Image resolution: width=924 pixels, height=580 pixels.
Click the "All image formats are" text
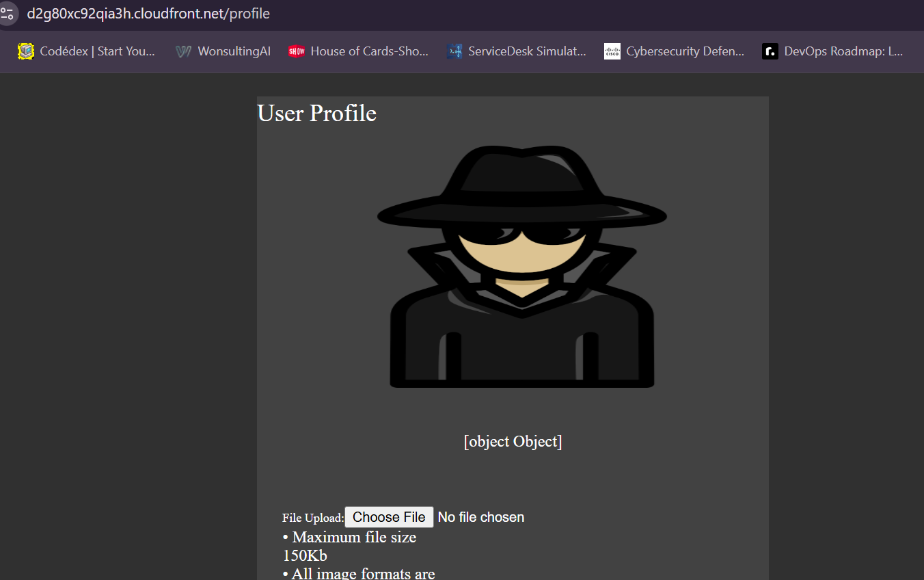(x=364, y=573)
